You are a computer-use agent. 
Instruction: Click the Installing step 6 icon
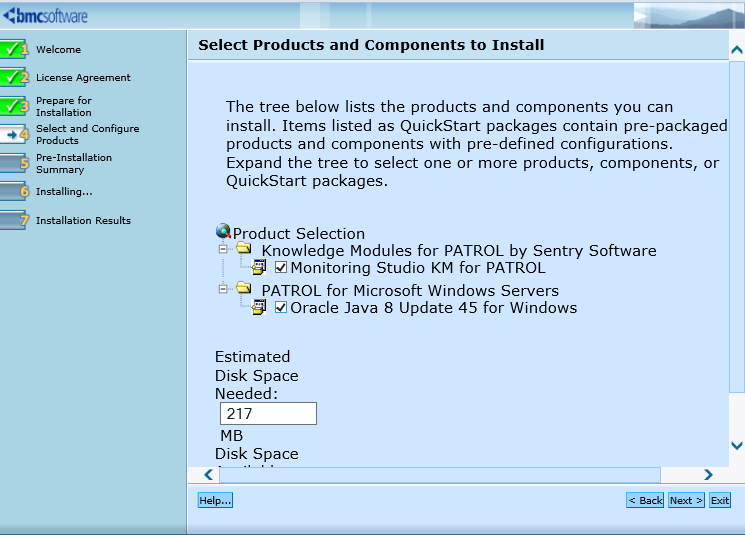tap(14, 191)
